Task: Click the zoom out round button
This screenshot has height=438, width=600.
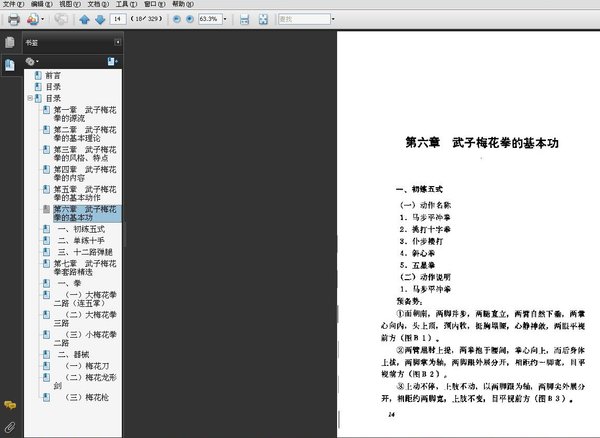Action: tap(177, 19)
